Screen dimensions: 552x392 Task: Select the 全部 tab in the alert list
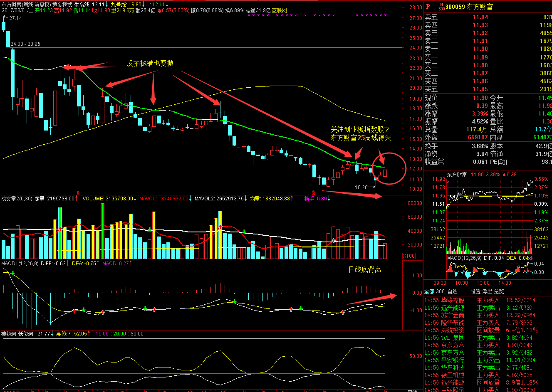429,291
